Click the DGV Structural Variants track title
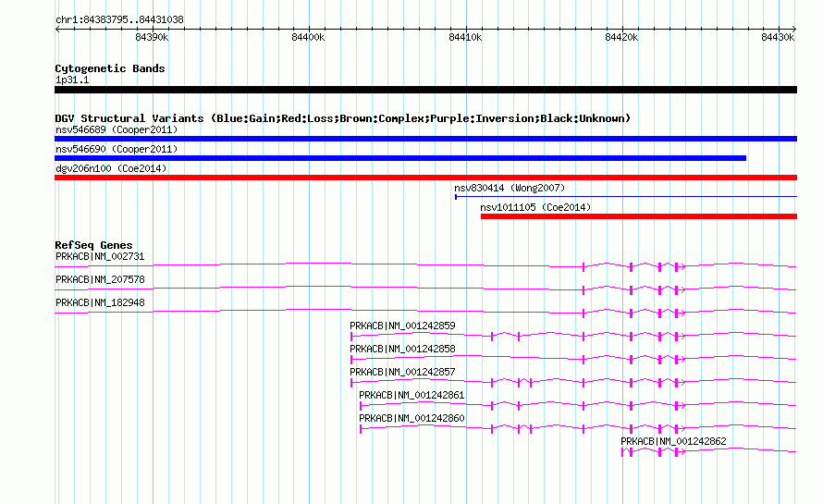Viewport: 823px width, 504px height. click(343, 118)
